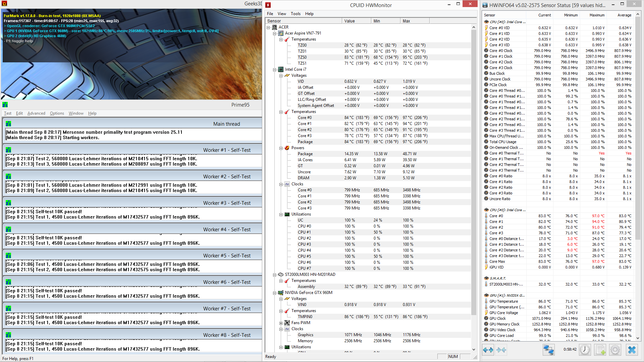Image resolution: width=644 pixels, height=362 pixels.
Task: Collapse the ACER root node in HWMonitor
Action: coord(268,27)
